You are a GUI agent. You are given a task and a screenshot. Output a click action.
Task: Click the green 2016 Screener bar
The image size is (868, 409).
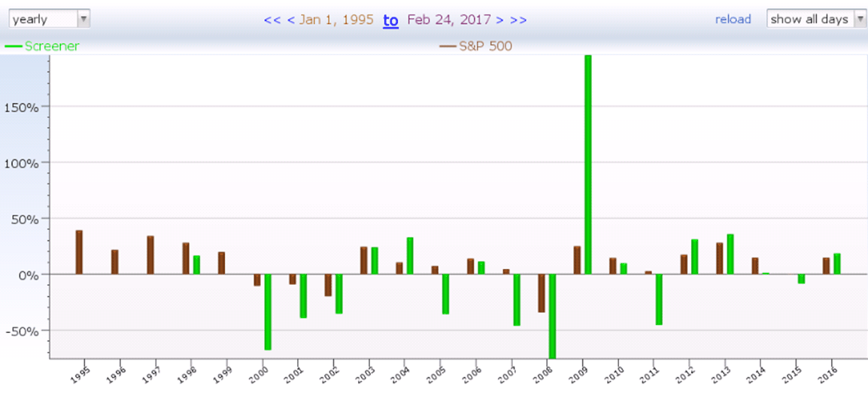pos(837,264)
